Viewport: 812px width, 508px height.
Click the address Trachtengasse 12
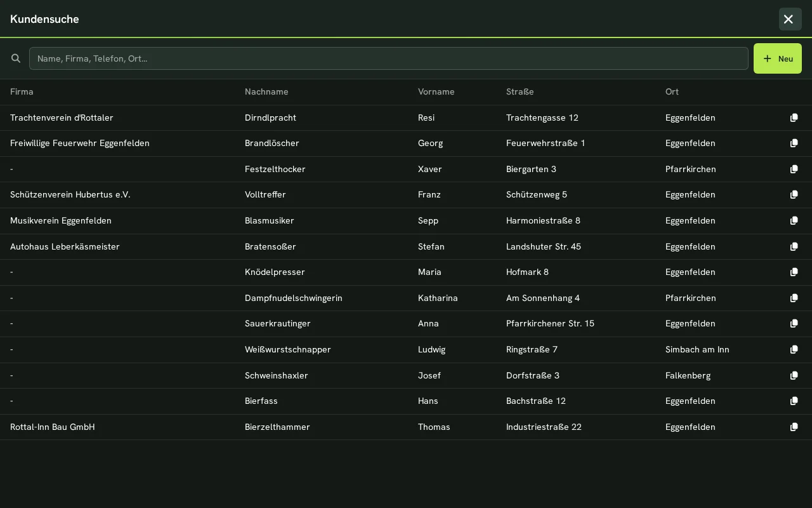(x=542, y=117)
